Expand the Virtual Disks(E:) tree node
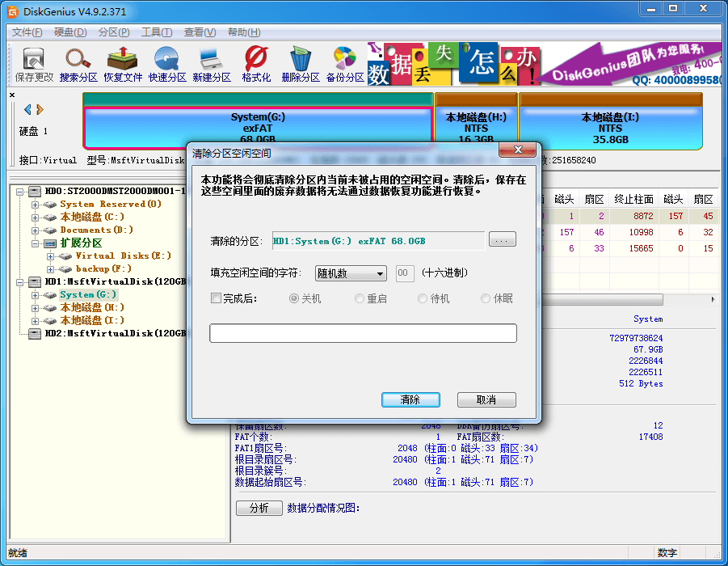The width and height of the screenshot is (728, 566). 51,256
